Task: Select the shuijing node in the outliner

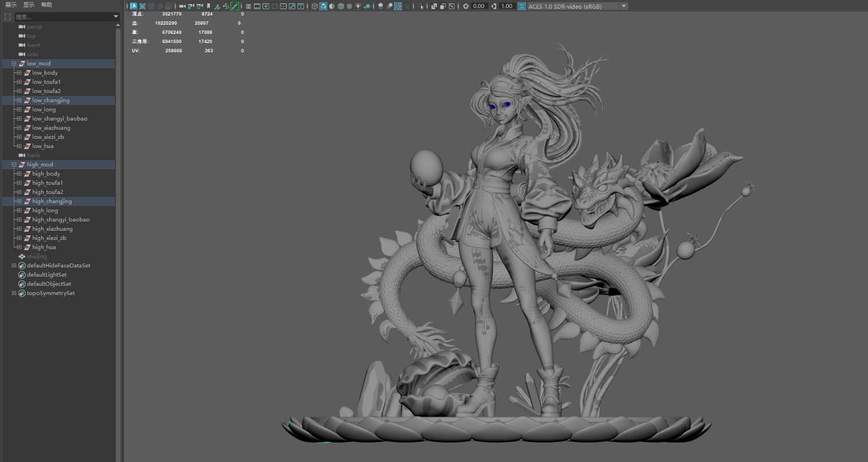Action: click(37, 257)
